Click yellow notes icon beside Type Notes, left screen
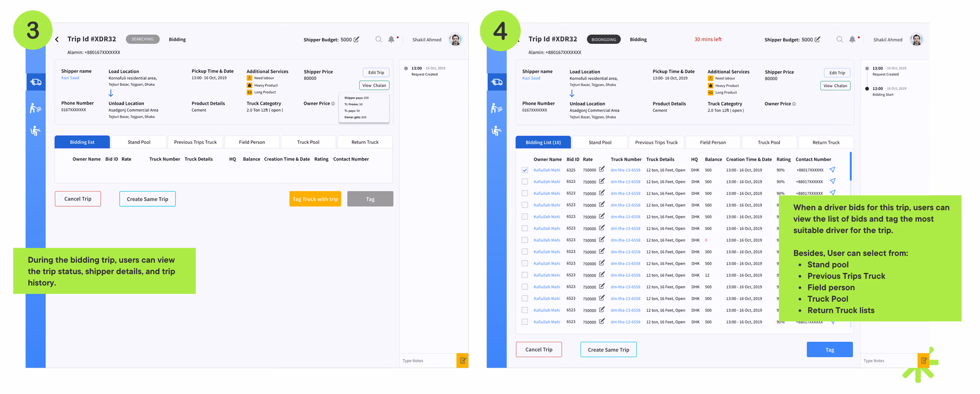The image size is (980, 394). click(462, 360)
